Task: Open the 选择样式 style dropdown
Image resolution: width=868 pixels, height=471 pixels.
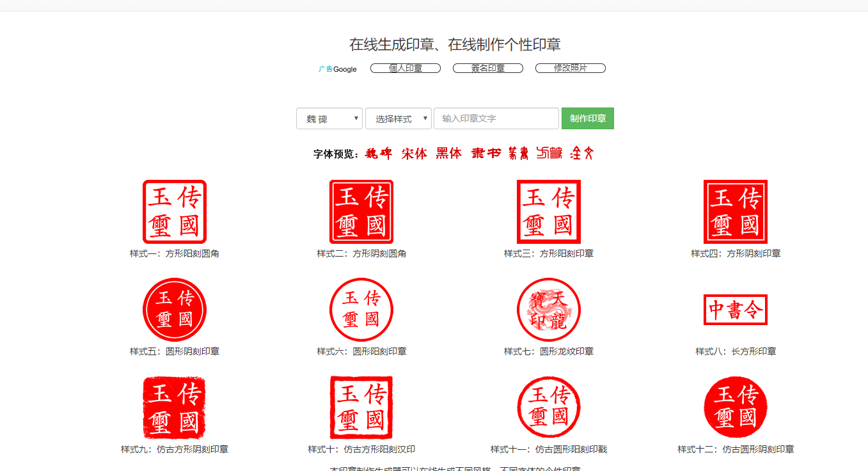Action: 398,118
